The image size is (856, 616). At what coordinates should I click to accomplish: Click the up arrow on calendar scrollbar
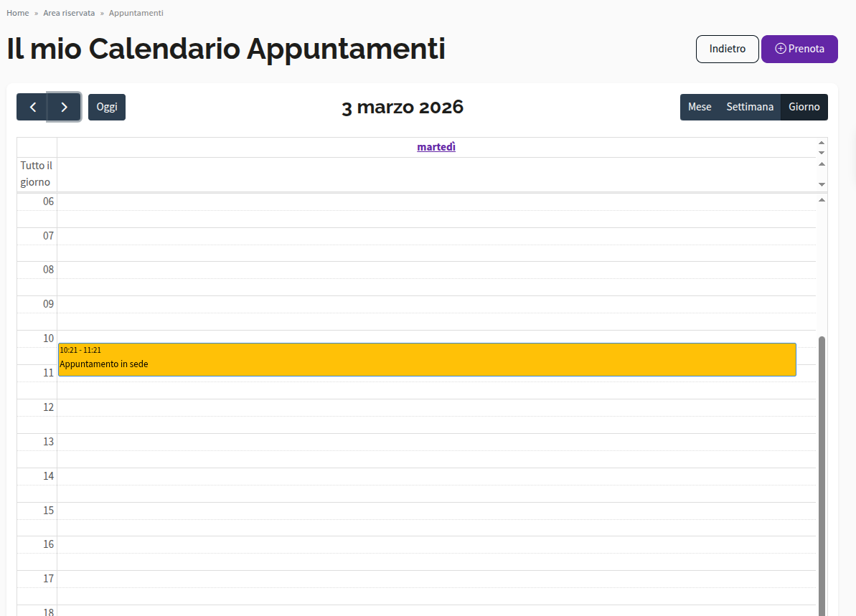tap(822, 202)
